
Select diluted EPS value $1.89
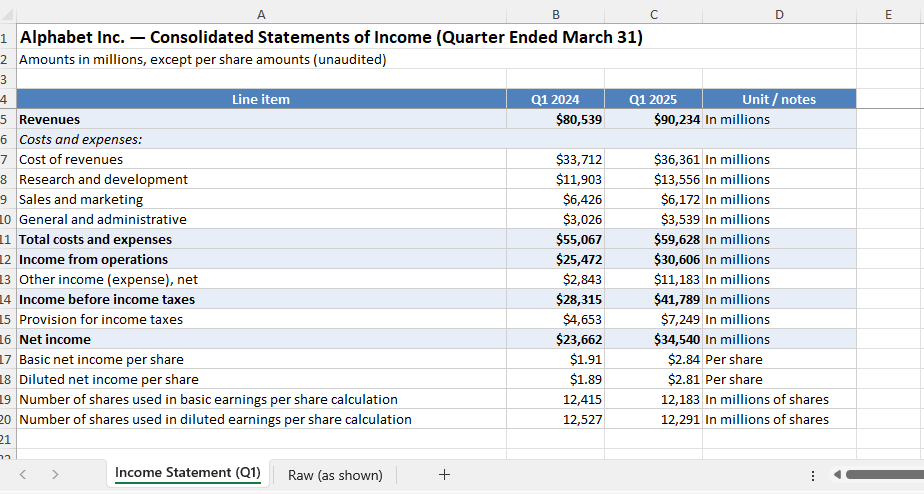coord(555,380)
